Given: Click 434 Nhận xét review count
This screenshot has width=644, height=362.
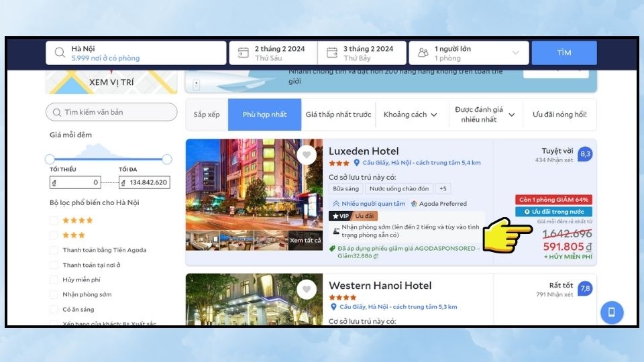Looking at the screenshot, I should pos(553,160).
